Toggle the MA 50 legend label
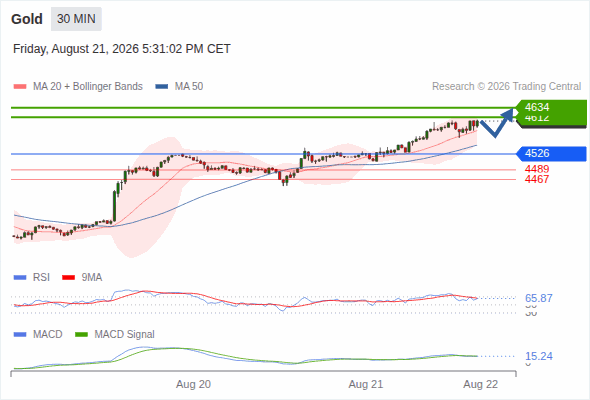 [189, 87]
